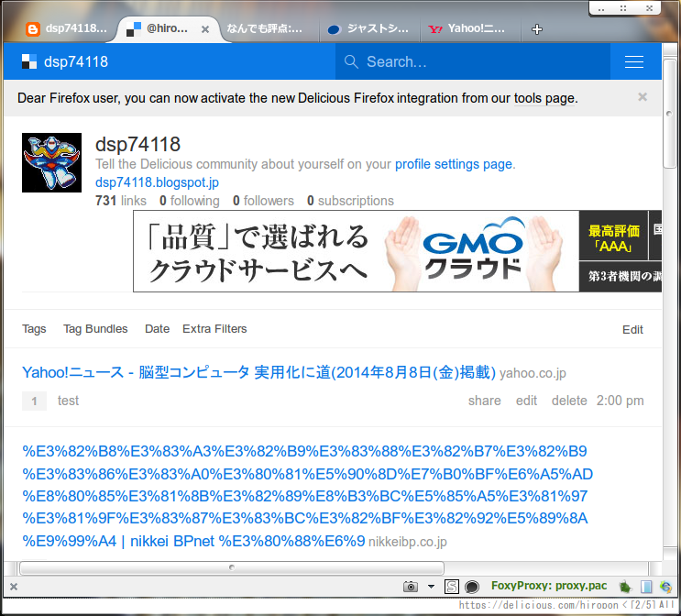Screen dimensions: 681x616
Task: Share the Yahoo news bookmark
Action: coord(484,401)
